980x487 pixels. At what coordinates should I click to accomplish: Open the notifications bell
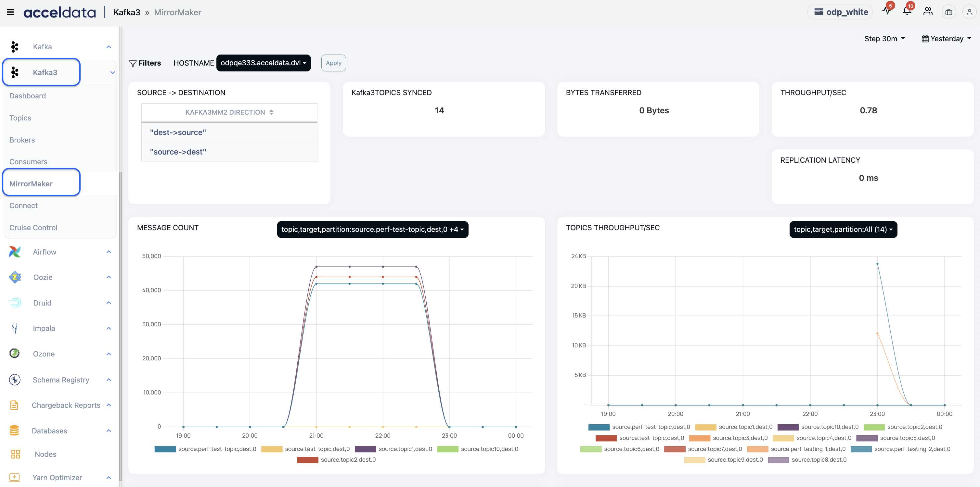[x=907, y=11]
